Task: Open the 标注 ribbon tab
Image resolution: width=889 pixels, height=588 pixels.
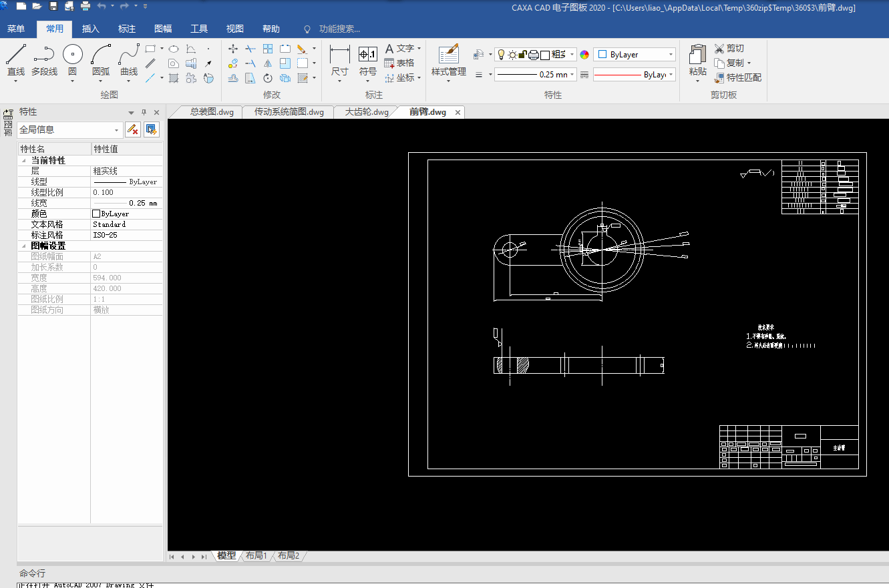Action: [127, 29]
